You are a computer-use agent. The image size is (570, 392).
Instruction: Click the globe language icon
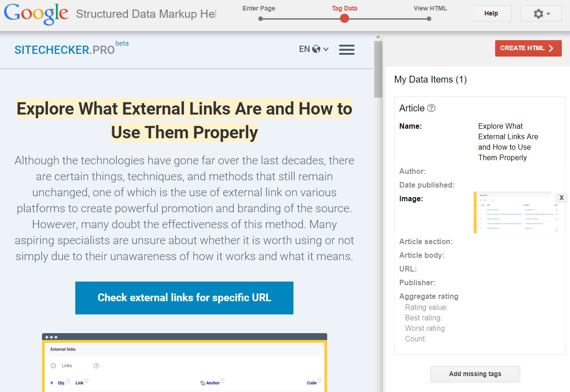point(316,49)
